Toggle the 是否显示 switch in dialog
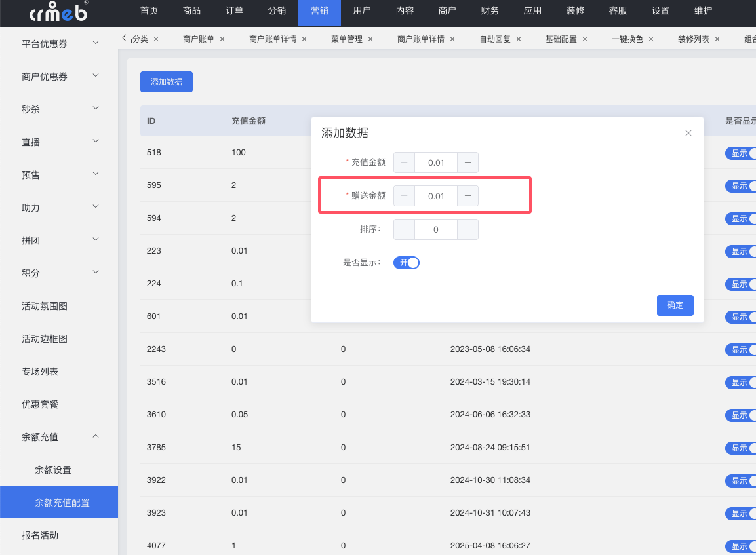Image resolution: width=756 pixels, height=555 pixels. pyautogui.click(x=407, y=263)
